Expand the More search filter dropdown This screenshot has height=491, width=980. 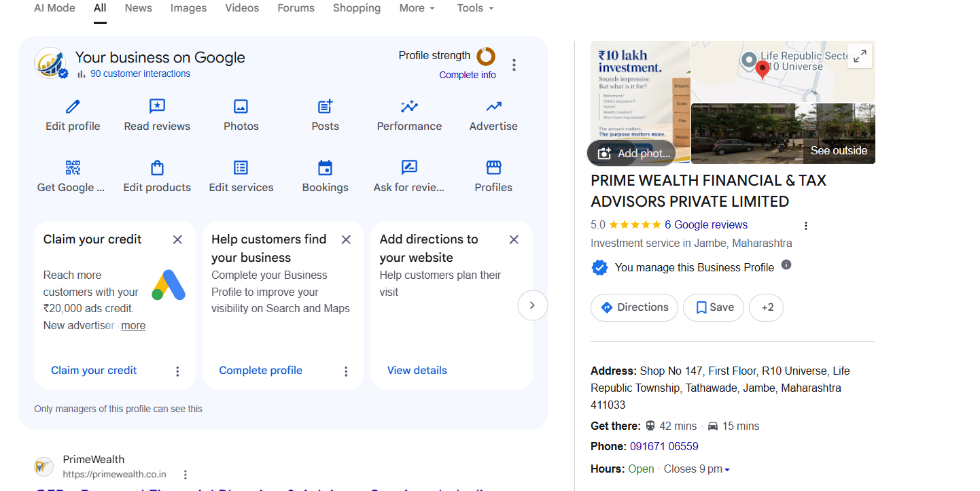(x=417, y=8)
